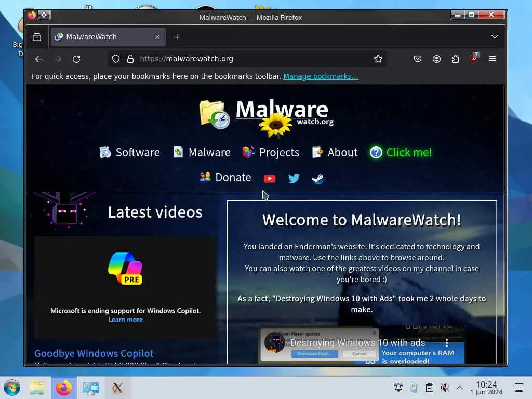This screenshot has height=399, width=532.
Task: Open the clipboard tray icon
Action: (430, 388)
